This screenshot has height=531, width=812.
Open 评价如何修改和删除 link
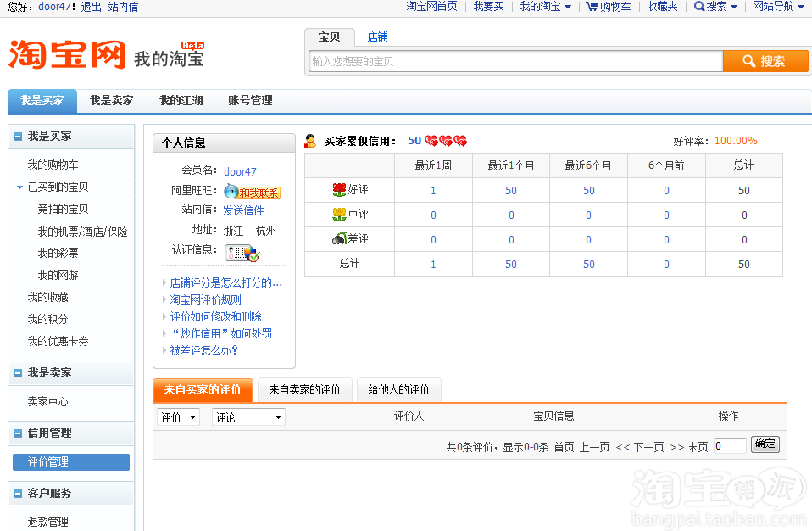tap(215, 316)
